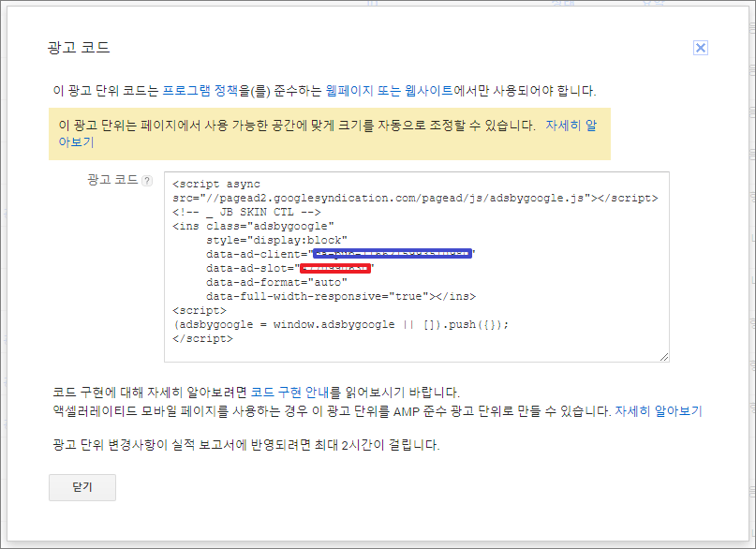Image resolution: width=756 pixels, height=549 pixels.
Task: Click the JB SKIN CTL comment line
Action: (246, 212)
